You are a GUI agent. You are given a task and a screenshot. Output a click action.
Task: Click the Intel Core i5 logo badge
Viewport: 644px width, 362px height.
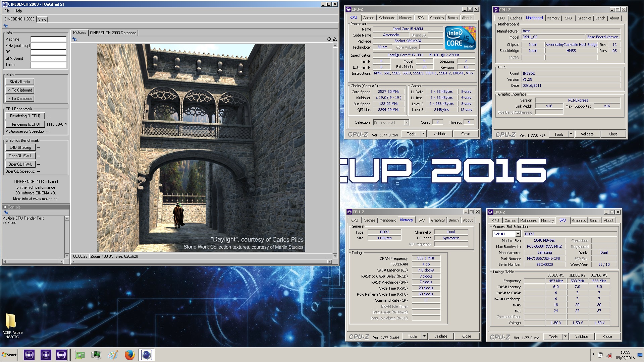[x=460, y=38]
